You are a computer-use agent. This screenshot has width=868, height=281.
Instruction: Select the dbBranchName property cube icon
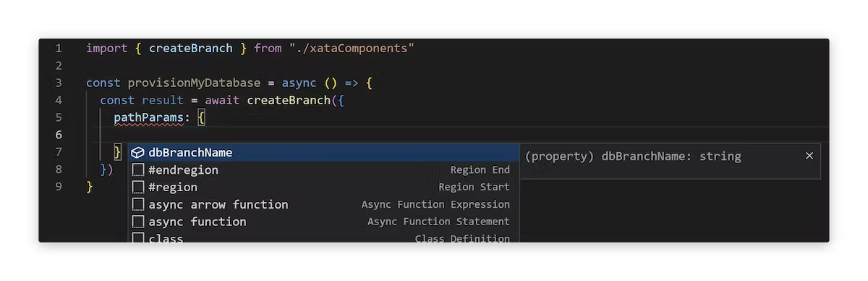point(137,153)
